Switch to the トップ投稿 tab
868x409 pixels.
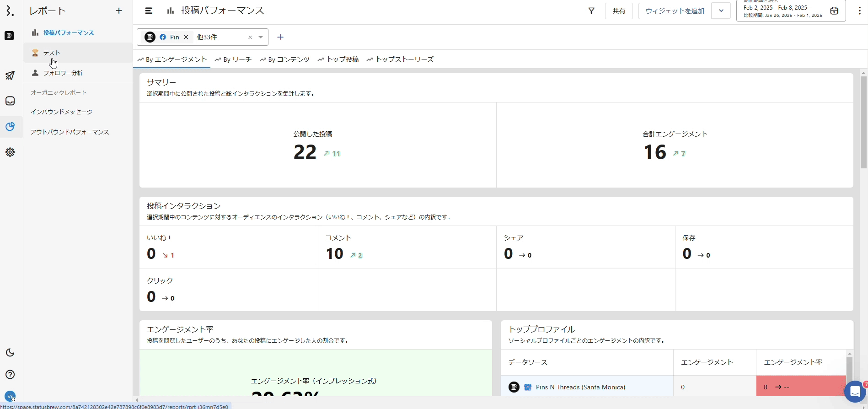click(338, 59)
